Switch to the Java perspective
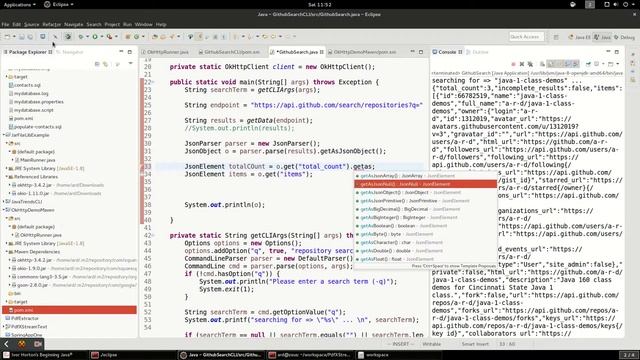Viewport: 640px width, 360px height. coord(602,37)
